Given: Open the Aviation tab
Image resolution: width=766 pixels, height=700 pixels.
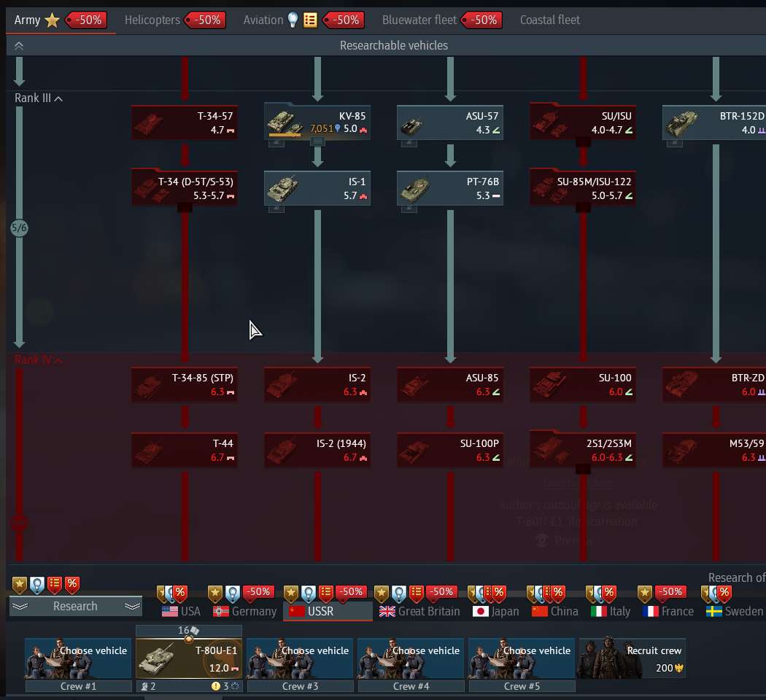Looking at the screenshot, I should tap(263, 20).
